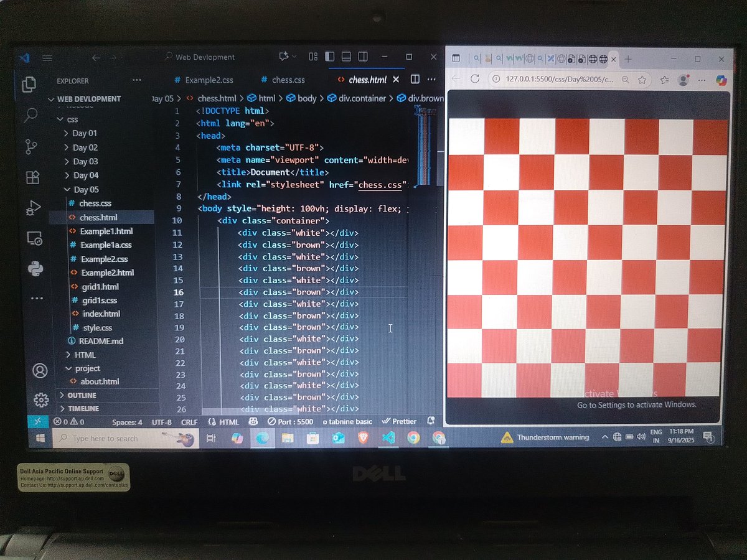Open notifications bell in VS Code status bar

(x=431, y=421)
